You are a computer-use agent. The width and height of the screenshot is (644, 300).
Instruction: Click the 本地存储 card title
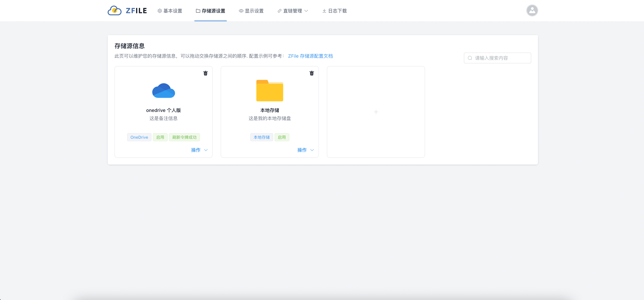click(x=269, y=110)
